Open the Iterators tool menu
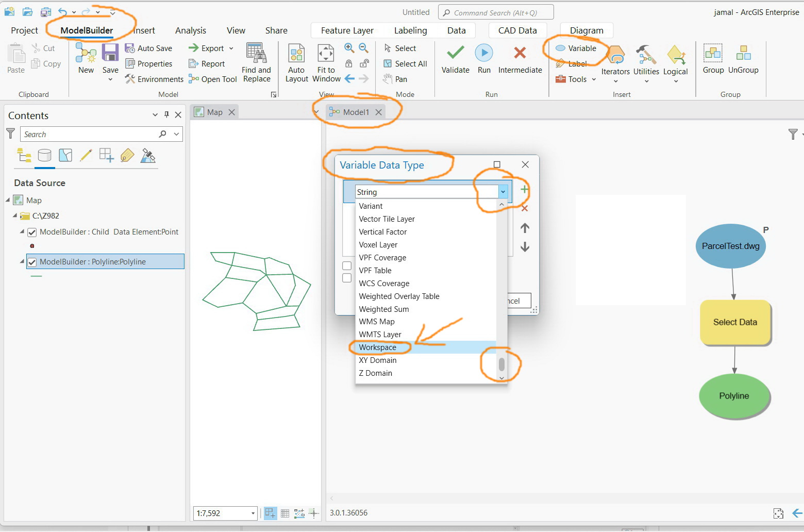804x532 pixels. click(x=615, y=64)
